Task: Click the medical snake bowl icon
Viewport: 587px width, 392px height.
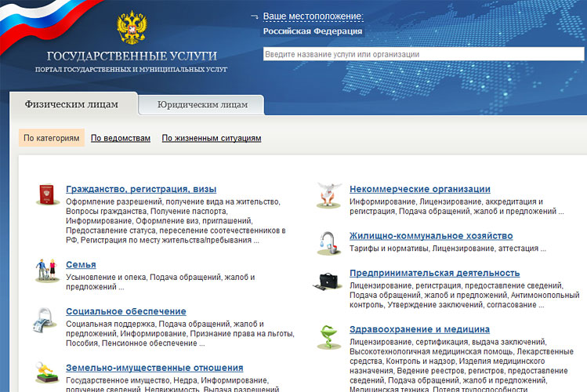Action: point(328,337)
